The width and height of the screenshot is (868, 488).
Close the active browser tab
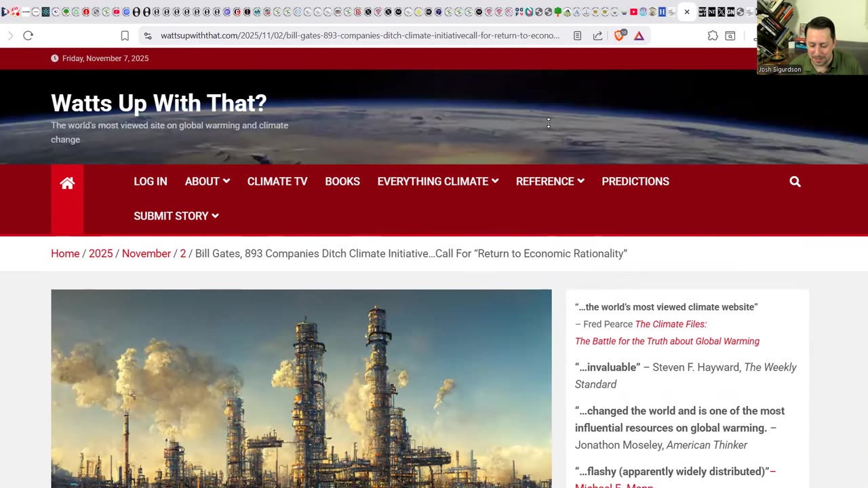click(687, 12)
